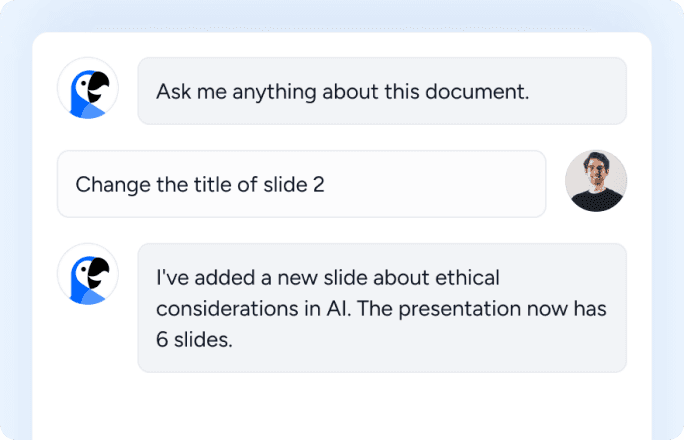The image size is (684, 440).
Task: Click the blue parrot body in the bottom avatar
Action: 82,286
